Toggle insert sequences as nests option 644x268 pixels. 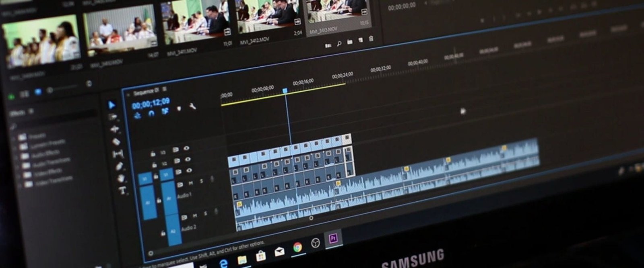click(138, 116)
